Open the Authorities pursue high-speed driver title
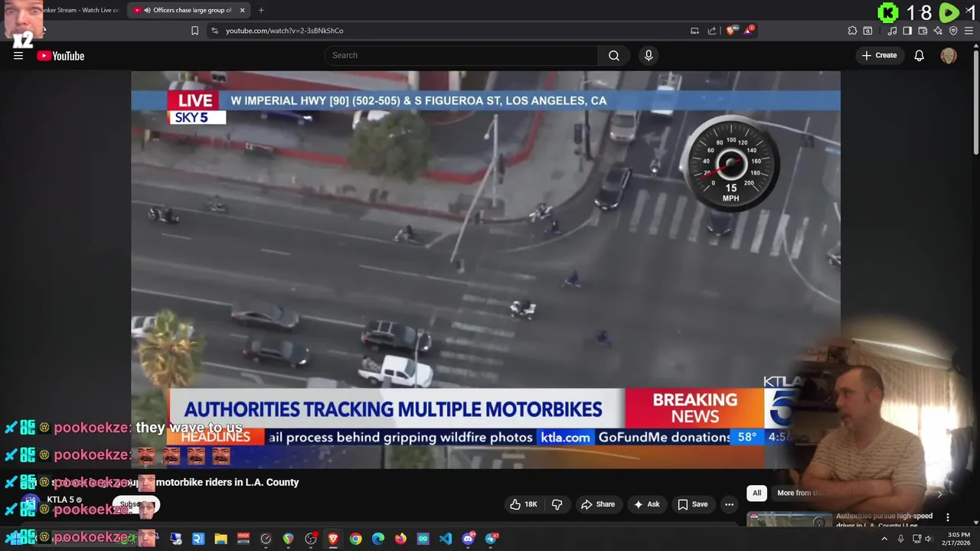 click(884, 520)
